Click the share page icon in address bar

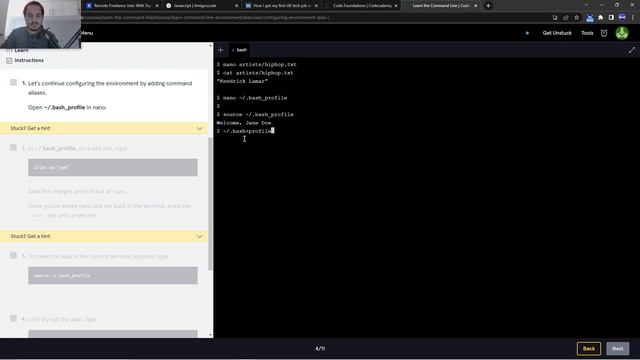coord(566,18)
